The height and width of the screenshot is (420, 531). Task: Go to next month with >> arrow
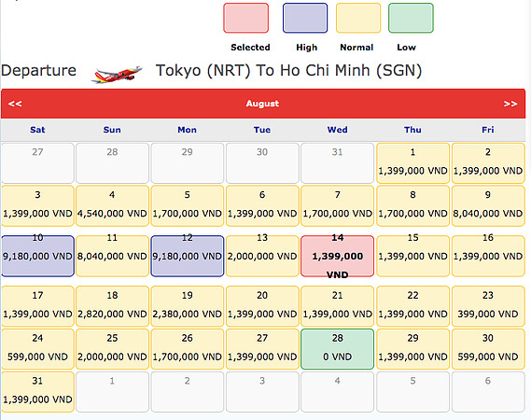(510, 104)
